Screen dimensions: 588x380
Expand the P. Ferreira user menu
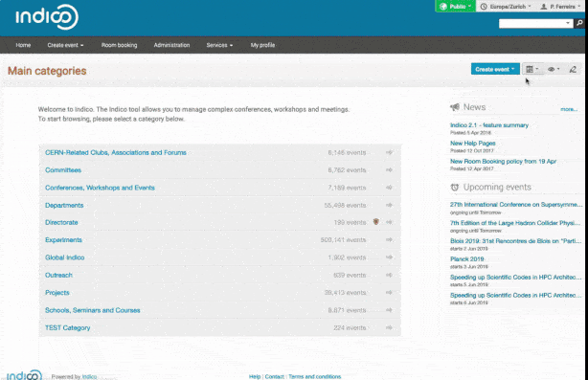560,7
